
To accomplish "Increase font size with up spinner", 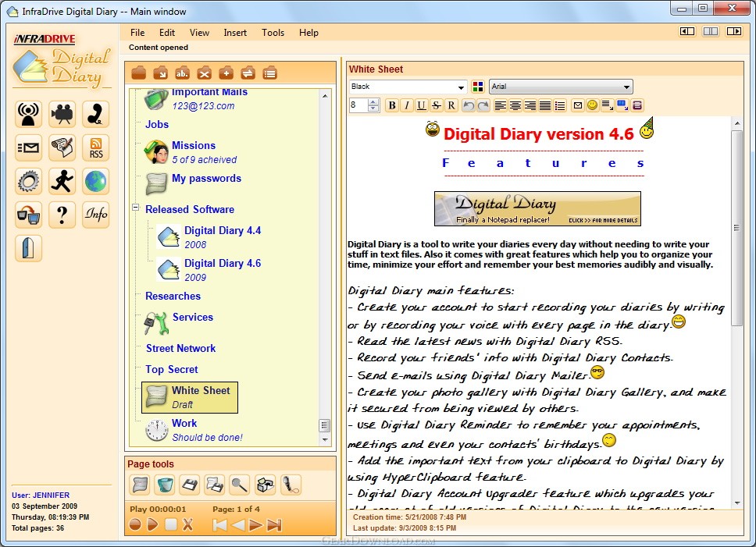I will pos(373,101).
